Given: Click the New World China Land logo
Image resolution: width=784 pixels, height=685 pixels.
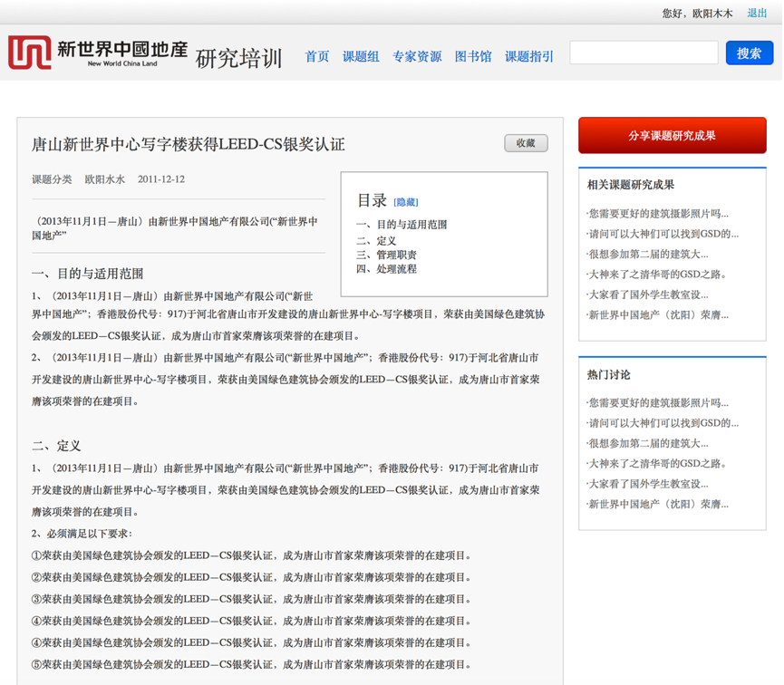Looking at the screenshot, I should coord(98,53).
